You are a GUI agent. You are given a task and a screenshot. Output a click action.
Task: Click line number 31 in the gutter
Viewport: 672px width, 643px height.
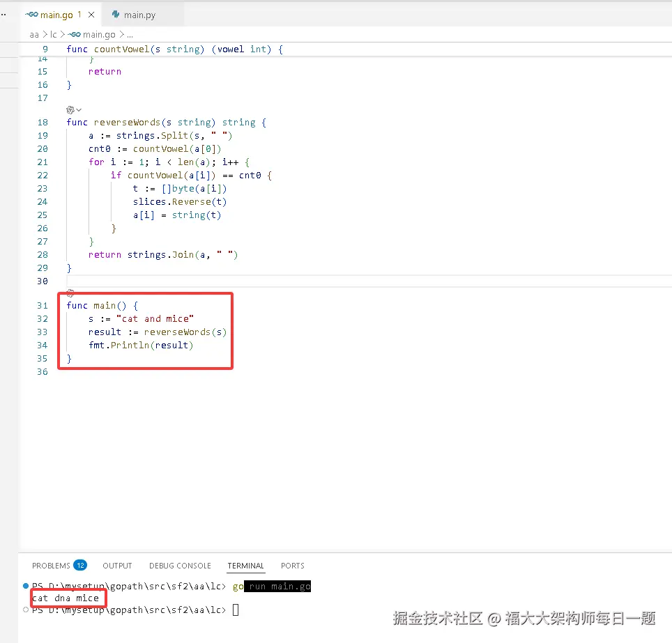click(x=43, y=305)
